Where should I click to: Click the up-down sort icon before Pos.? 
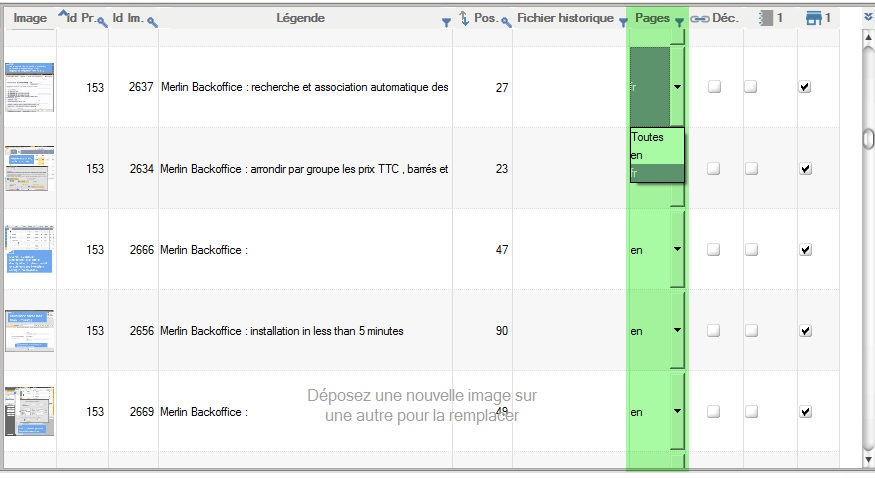464,18
